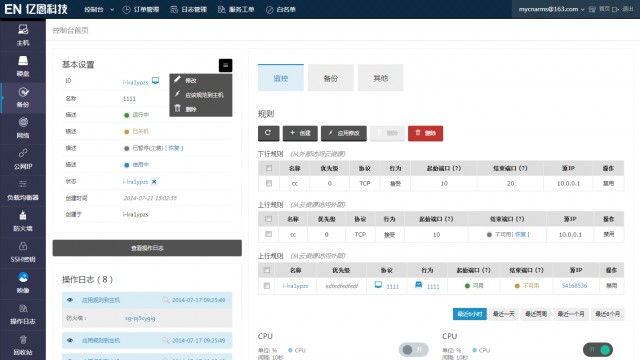Click the EN 亿恩科技 logo
640x360 pixels.
[x=36, y=9]
